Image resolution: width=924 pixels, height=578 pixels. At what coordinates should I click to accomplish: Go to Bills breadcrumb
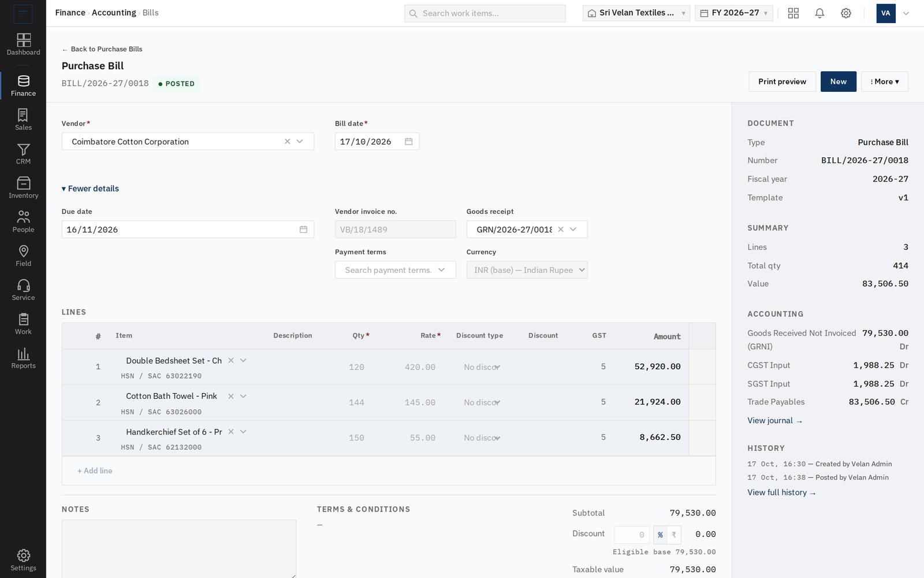click(x=151, y=13)
